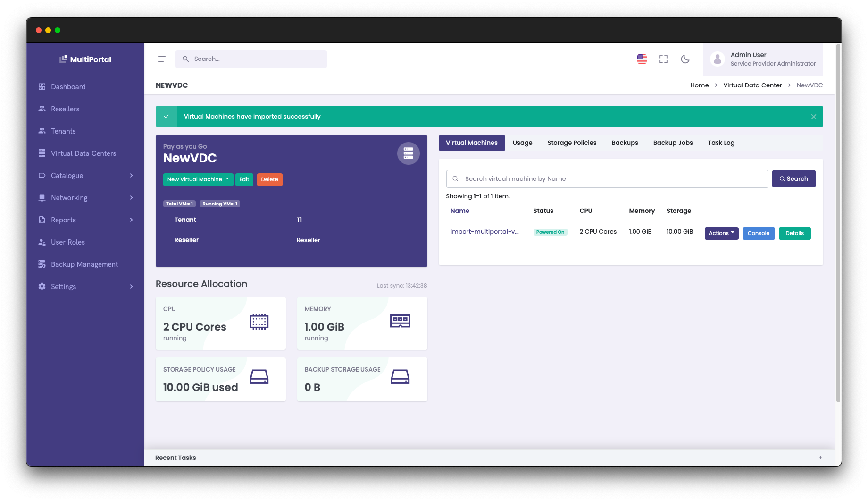Enter fullscreen mode via the fullscreen icon
The height and width of the screenshot is (501, 868).
click(x=663, y=59)
